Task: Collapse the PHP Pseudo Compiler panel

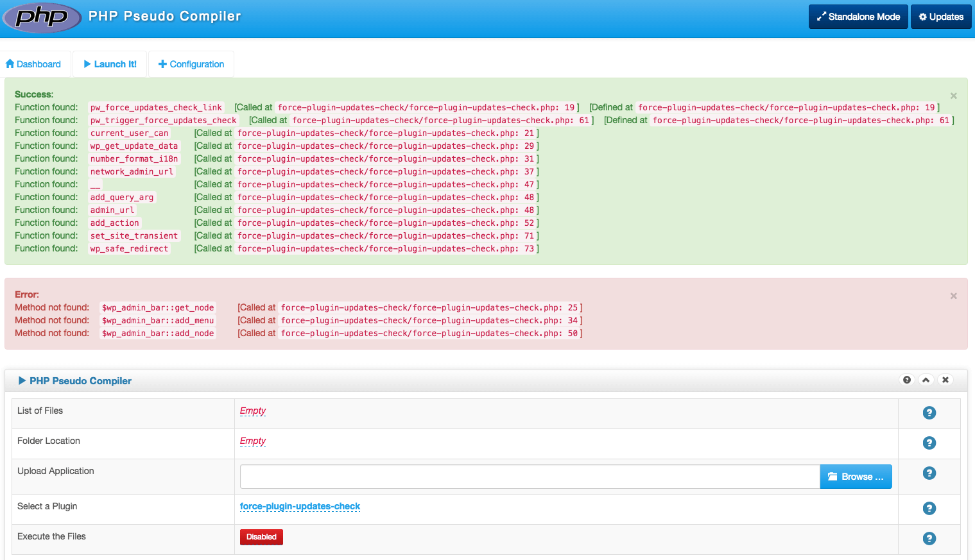Action: (926, 380)
